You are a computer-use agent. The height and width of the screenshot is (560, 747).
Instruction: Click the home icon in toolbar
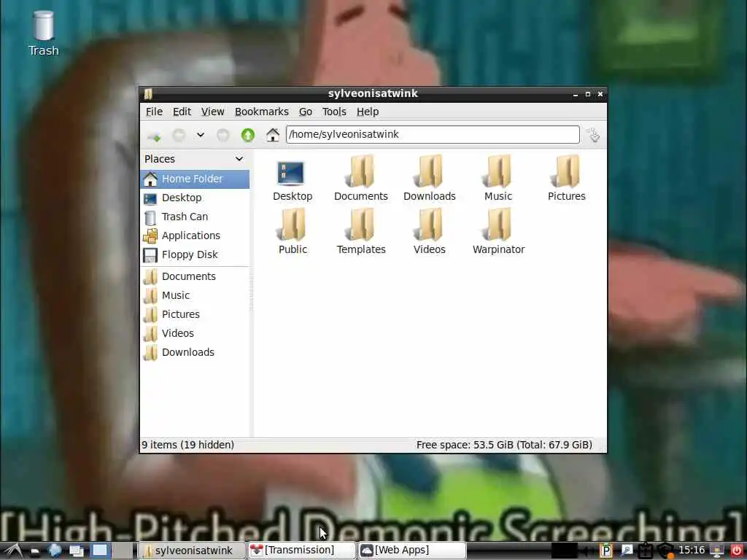point(273,135)
